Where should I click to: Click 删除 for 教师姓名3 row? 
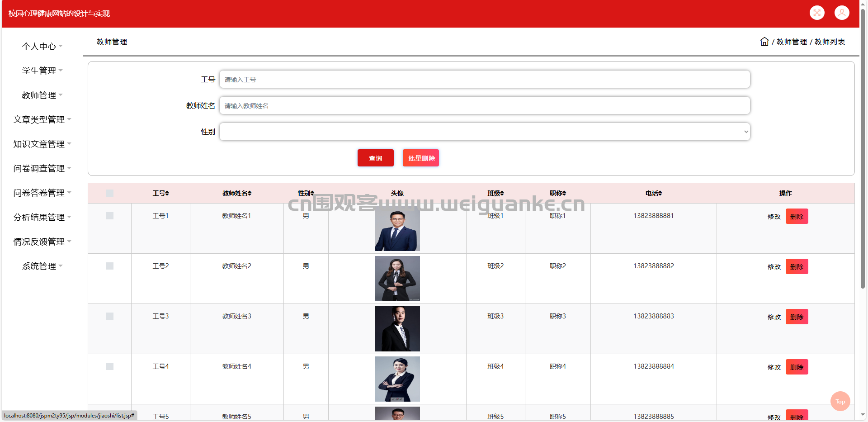[797, 317]
